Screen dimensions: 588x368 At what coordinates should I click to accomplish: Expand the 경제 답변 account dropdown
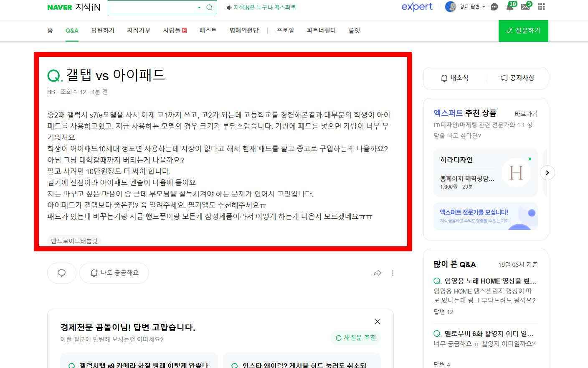(472, 7)
